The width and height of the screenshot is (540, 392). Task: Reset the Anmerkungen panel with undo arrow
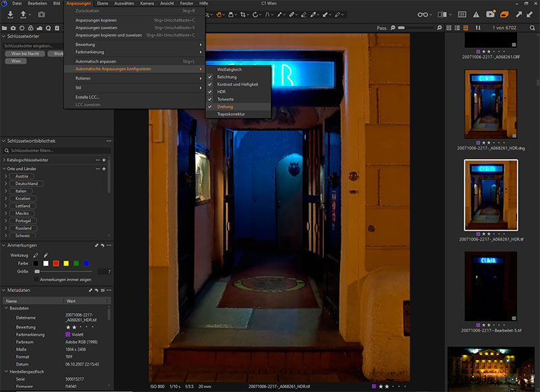tap(103, 246)
